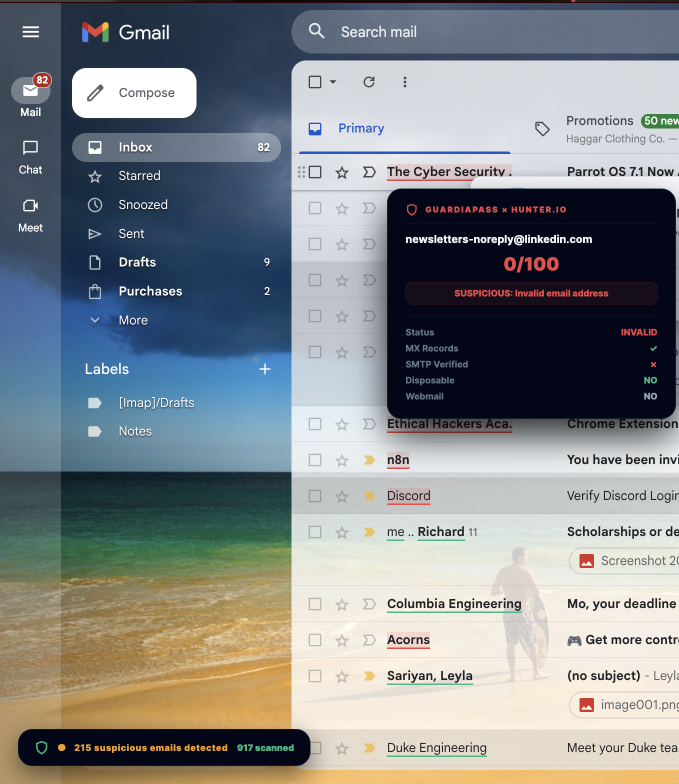Image resolution: width=679 pixels, height=784 pixels.
Task: Open the Sent folder
Action: pos(176,234)
